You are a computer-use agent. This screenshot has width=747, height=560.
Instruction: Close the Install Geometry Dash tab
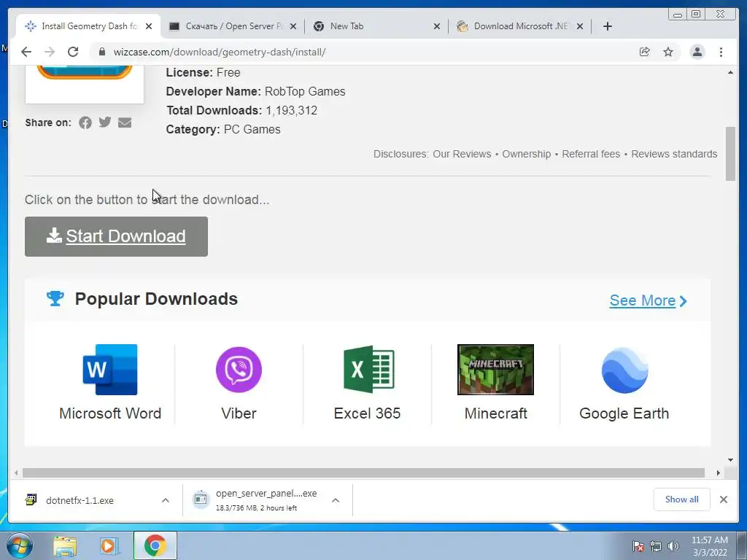(x=149, y=26)
